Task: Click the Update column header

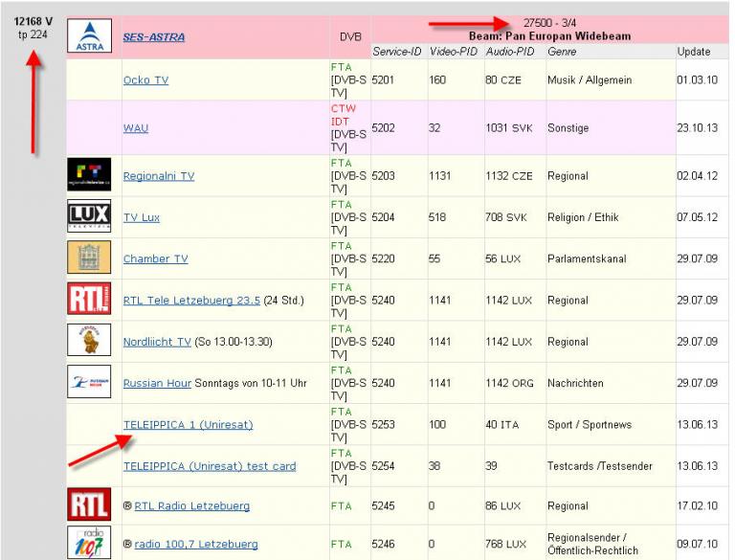Action: tap(694, 52)
